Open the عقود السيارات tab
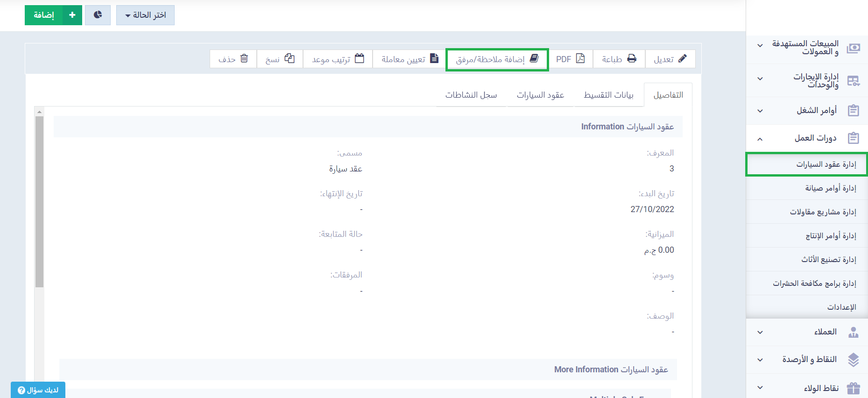Screen dimensions: 868x398 [x=540, y=95]
